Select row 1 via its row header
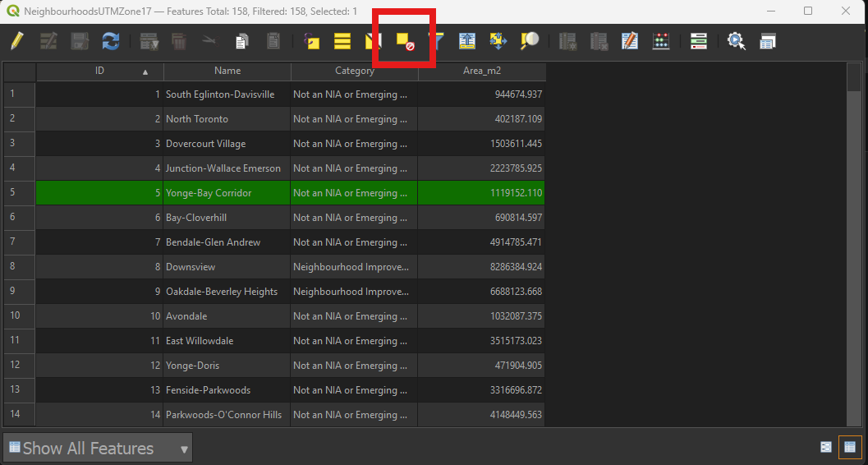Image resolution: width=868 pixels, height=465 pixels. point(20,94)
